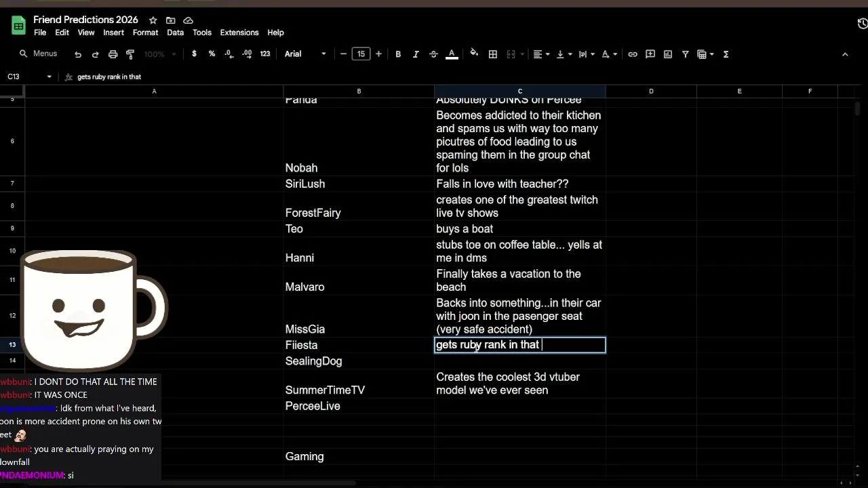Open the Format menu
This screenshot has width=868, height=488.
(x=145, y=33)
